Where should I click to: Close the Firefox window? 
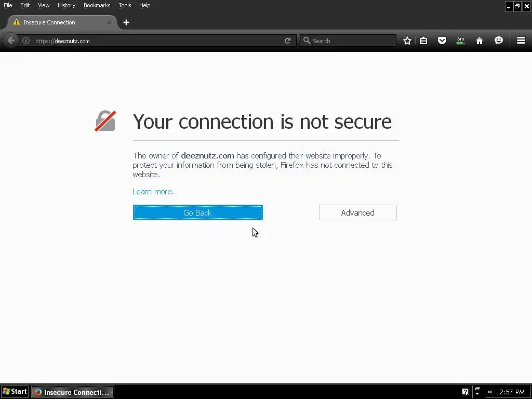(527, 6)
